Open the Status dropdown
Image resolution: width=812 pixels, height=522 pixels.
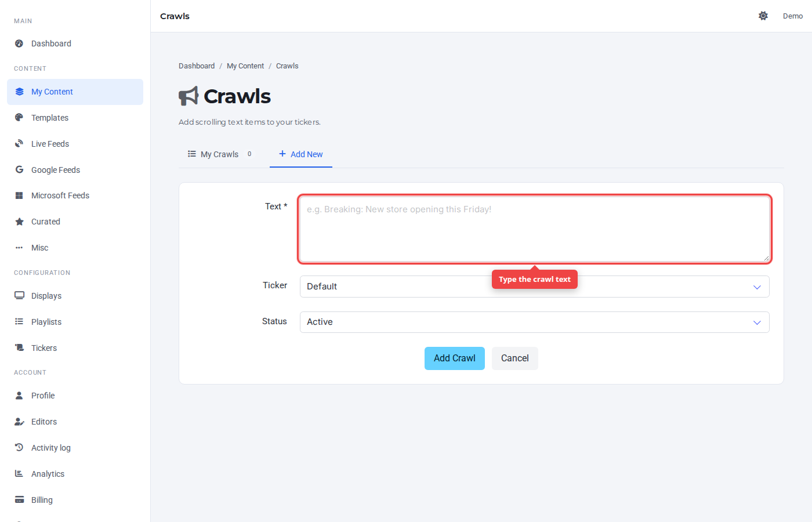pyautogui.click(x=534, y=322)
